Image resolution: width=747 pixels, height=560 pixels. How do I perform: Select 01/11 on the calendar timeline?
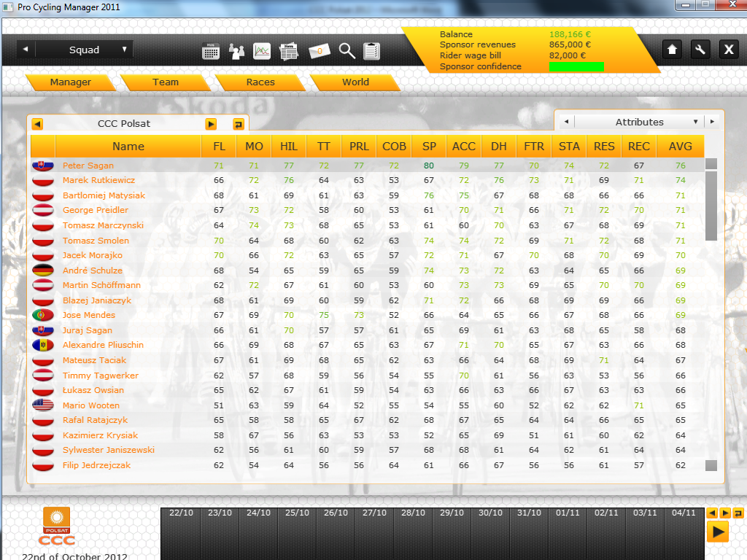click(x=568, y=513)
